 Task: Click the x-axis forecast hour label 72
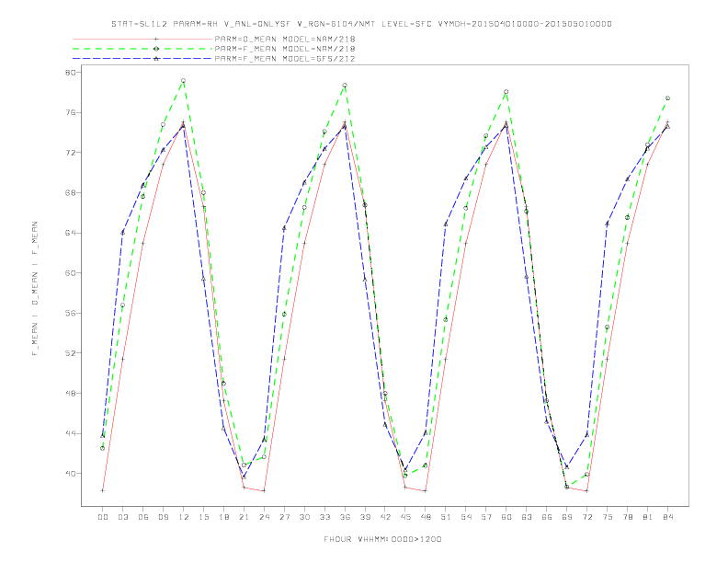click(x=587, y=517)
